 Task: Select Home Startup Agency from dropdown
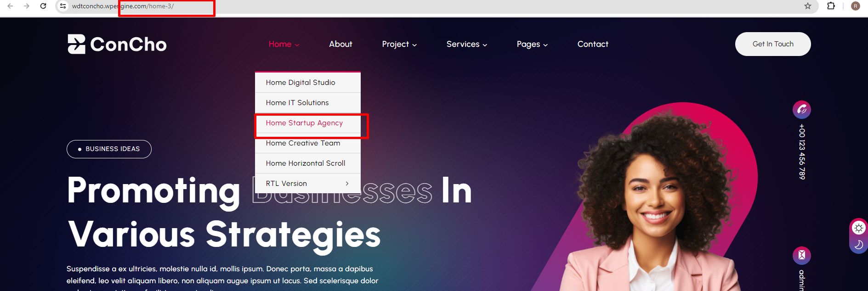pos(308,123)
